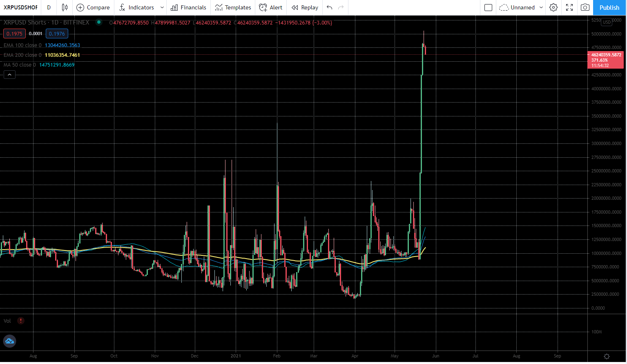
Task: Click the Jun label on the time axis
Action: tap(436, 356)
